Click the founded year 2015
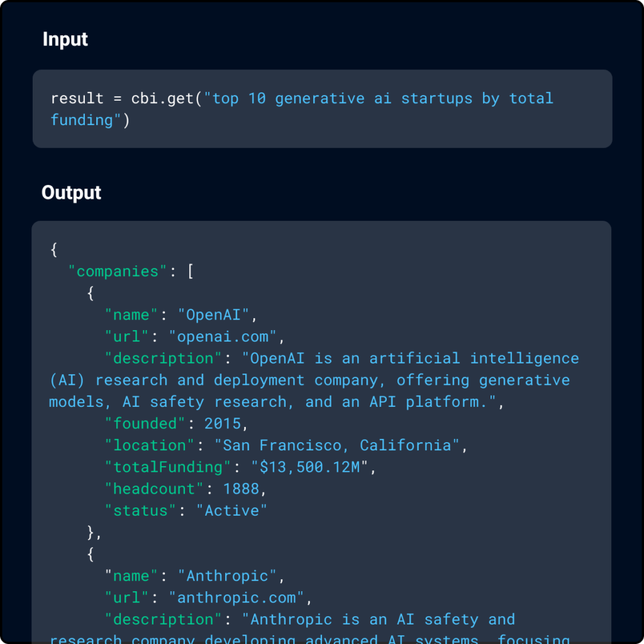Screen dimensions: 644x644 223,424
